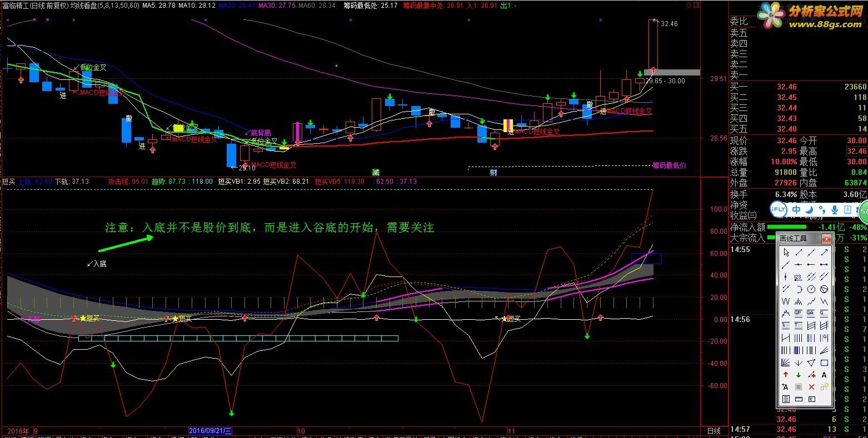Click the 内盘 63874 value
The image size is (868, 438).
[x=855, y=183]
